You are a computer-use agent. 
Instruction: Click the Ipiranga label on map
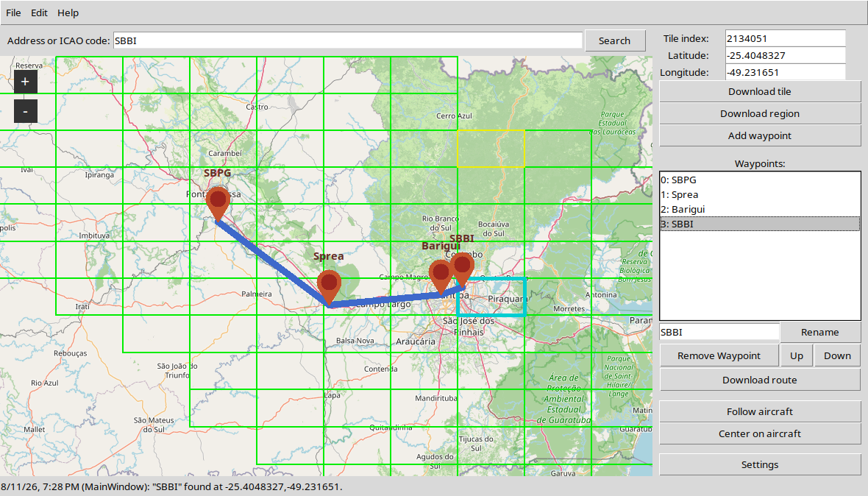pos(99,175)
